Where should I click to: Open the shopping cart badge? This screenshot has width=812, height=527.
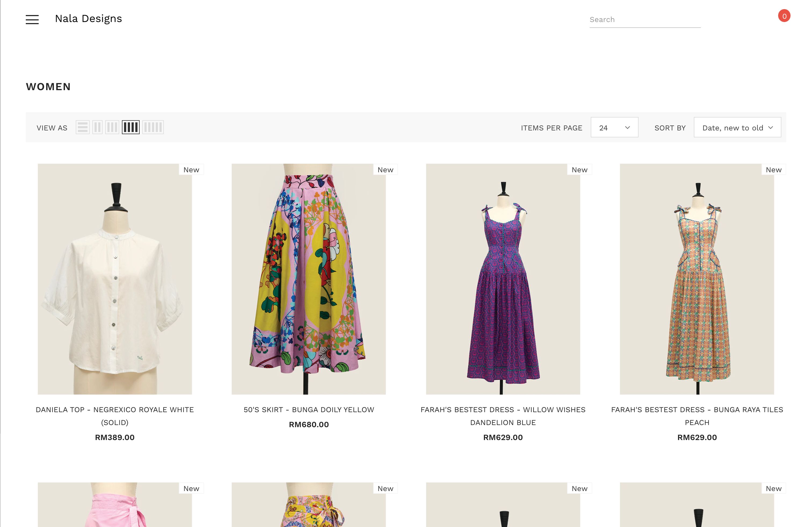click(x=784, y=16)
